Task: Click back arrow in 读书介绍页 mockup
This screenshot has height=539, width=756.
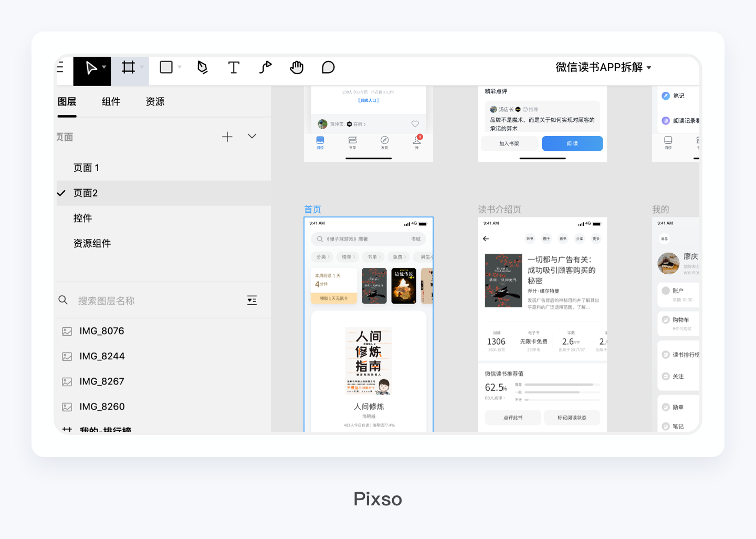Action: pos(486,239)
